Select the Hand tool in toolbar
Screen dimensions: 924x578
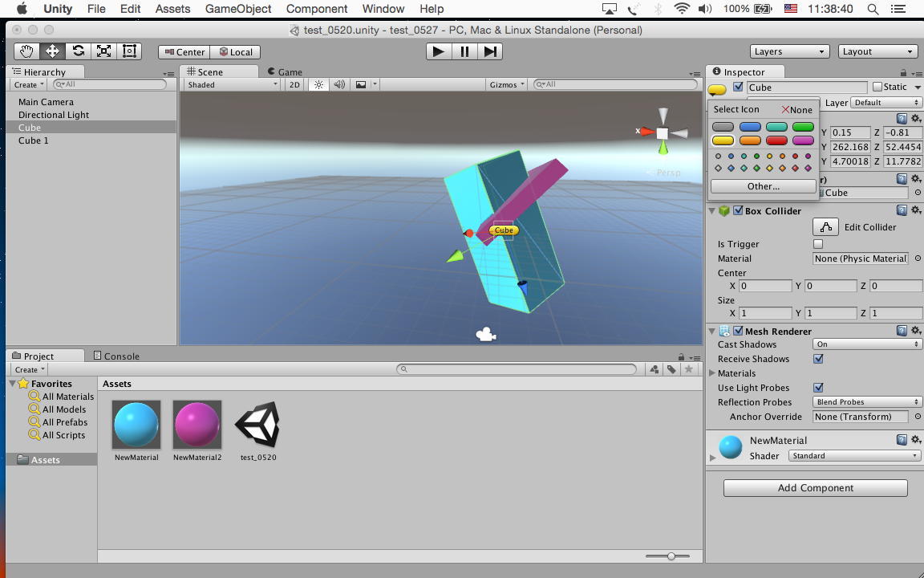(x=26, y=51)
